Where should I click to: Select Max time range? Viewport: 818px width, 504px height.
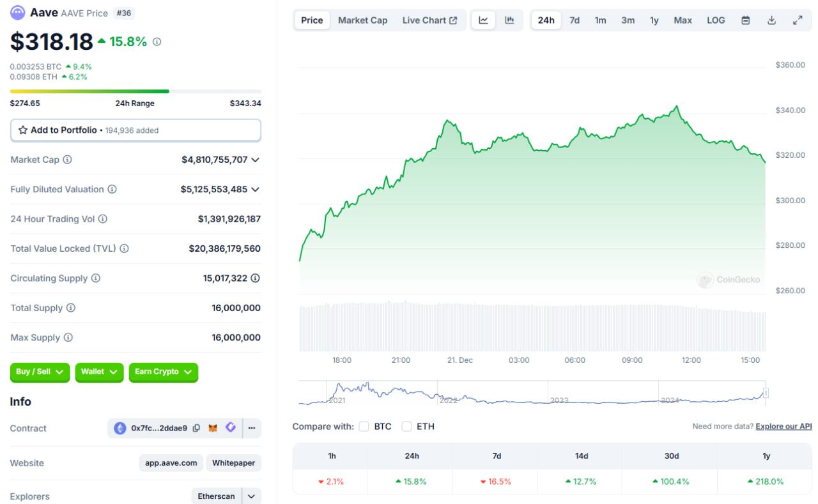(683, 20)
